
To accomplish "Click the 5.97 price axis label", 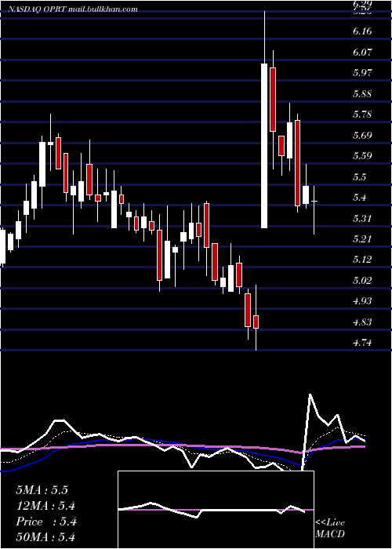I will point(362,73).
